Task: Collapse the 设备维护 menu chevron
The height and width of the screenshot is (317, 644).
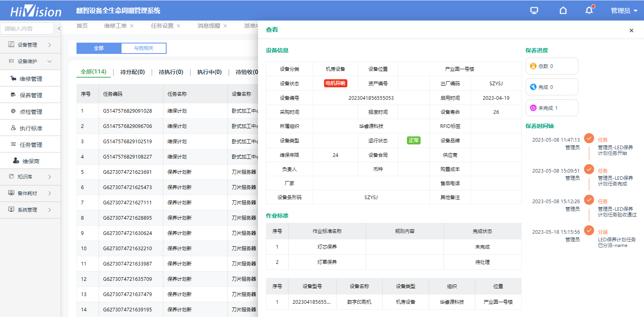Action: (50, 62)
